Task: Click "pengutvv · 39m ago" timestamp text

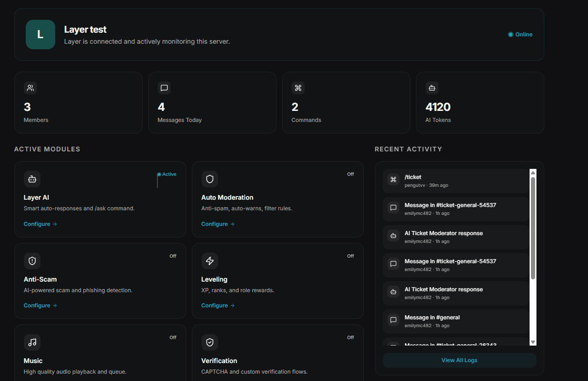Action: coord(426,185)
